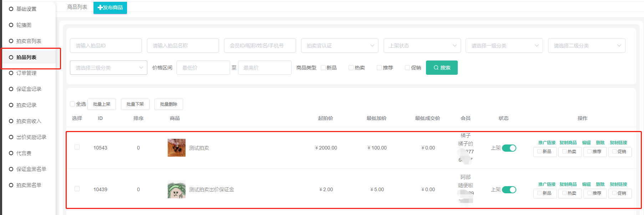Select row checkbox for item 10543

pyautogui.click(x=77, y=147)
